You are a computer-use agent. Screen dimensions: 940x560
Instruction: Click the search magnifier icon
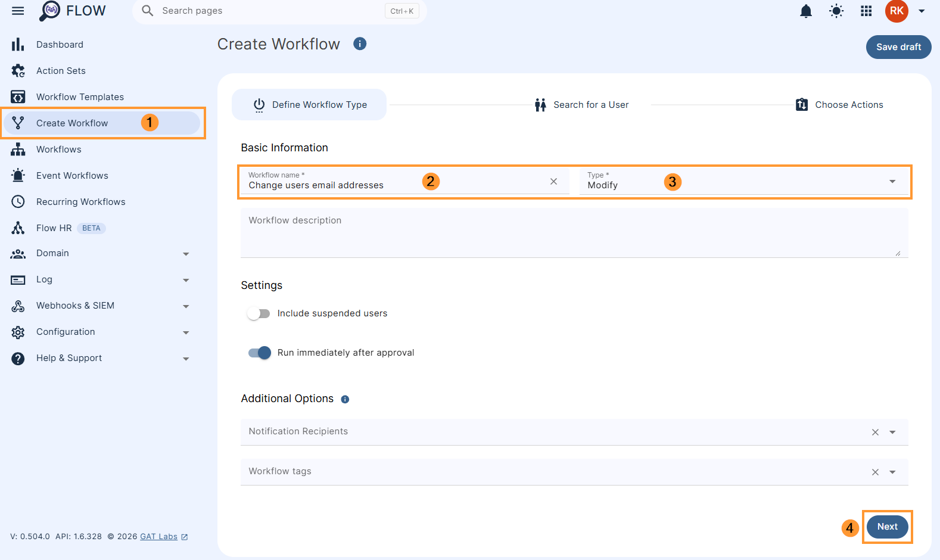[147, 11]
